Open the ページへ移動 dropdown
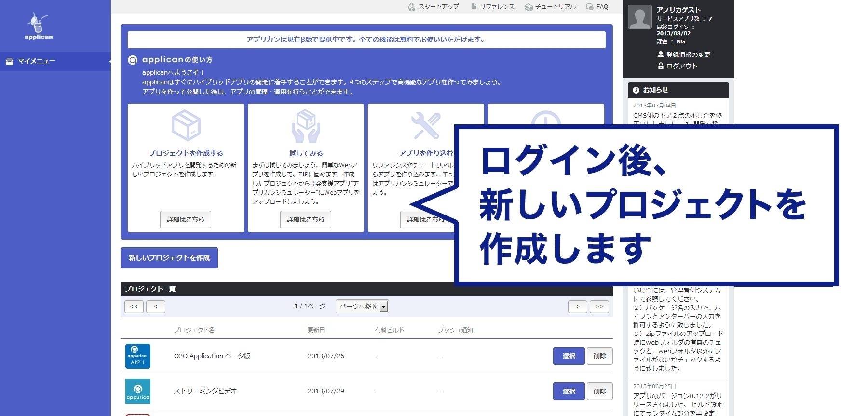This screenshot has width=868, height=416. pyautogui.click(x=363, y=307)
